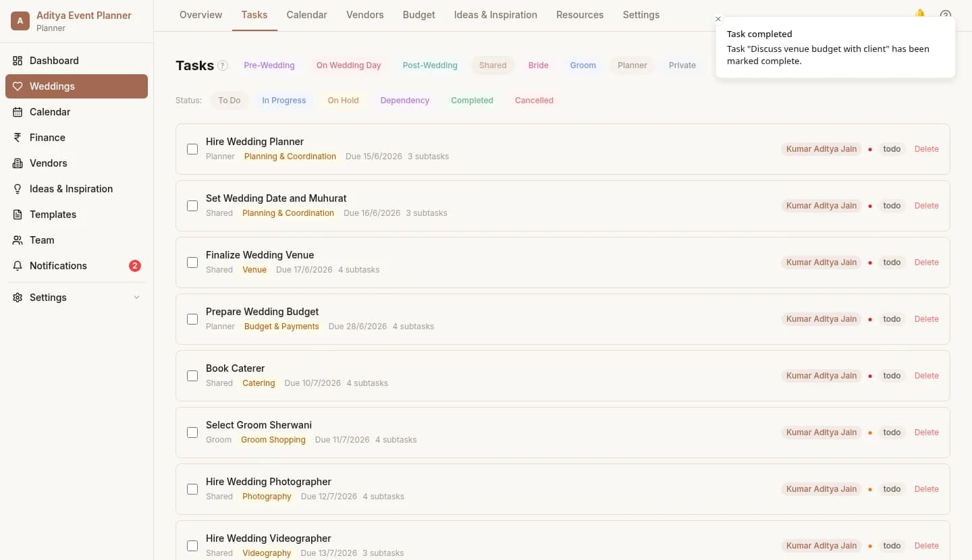The height and width of the screenshot is (560, 972).
Task: Select the Bride filter chip
Action: (x=538, y=65)
